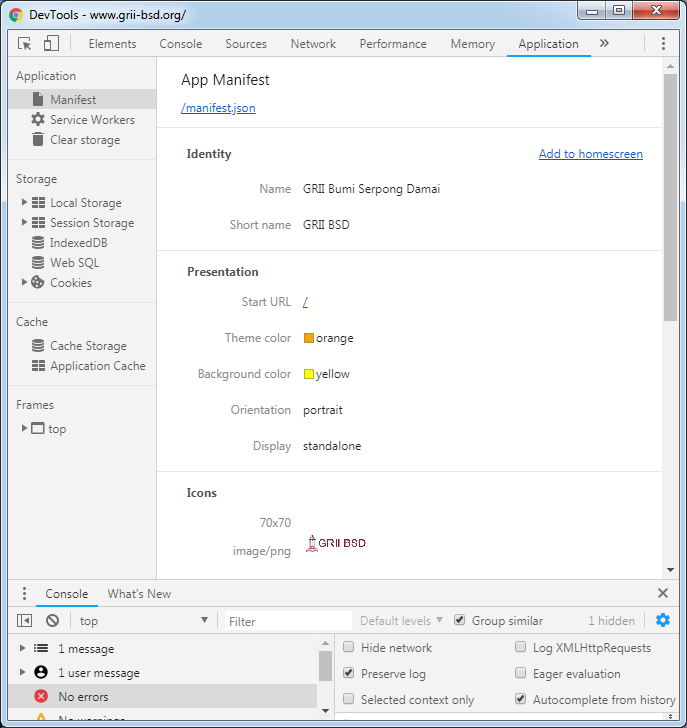Image resolution: width=687 pixels, height=728 pixels.
Task: Click the Web SQL database icon
Action: click(38, 262)
